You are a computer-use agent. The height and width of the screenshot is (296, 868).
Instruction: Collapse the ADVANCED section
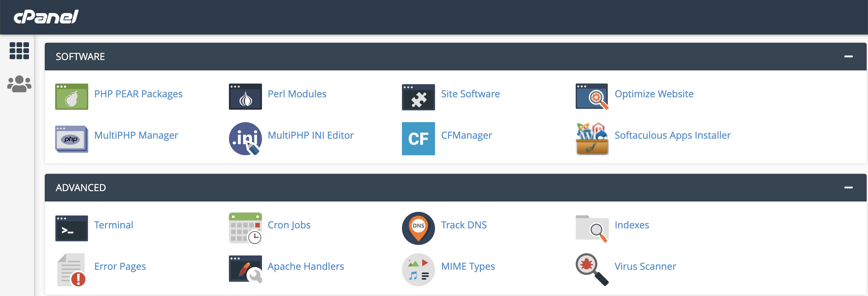pos(848,187)
